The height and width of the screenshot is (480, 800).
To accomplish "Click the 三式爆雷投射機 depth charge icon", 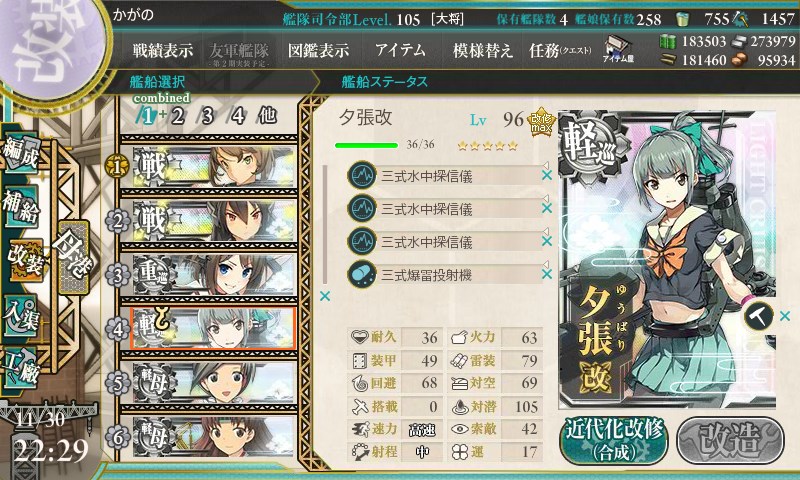I will (362, 274).
